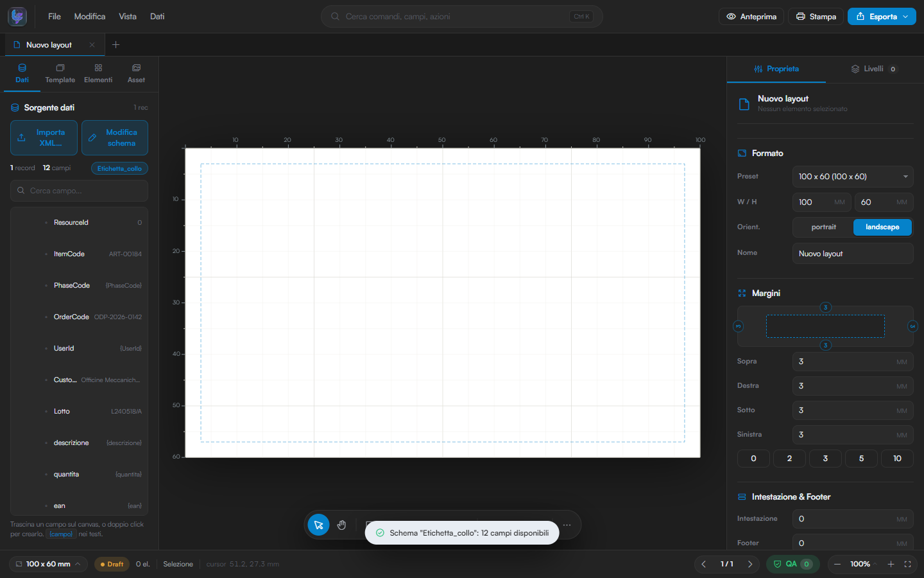Set margin preset to 10
Screen dimensions: 924x578
tap(897, 459)
